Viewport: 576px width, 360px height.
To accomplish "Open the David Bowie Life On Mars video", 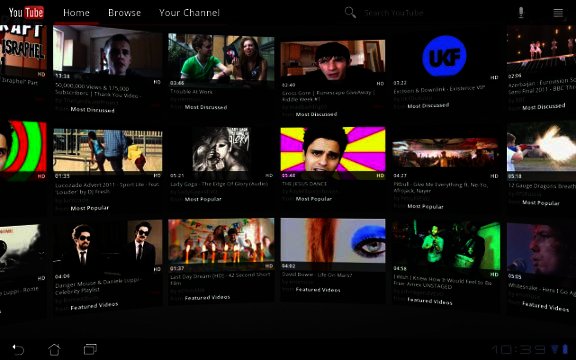I will [333, 241].
